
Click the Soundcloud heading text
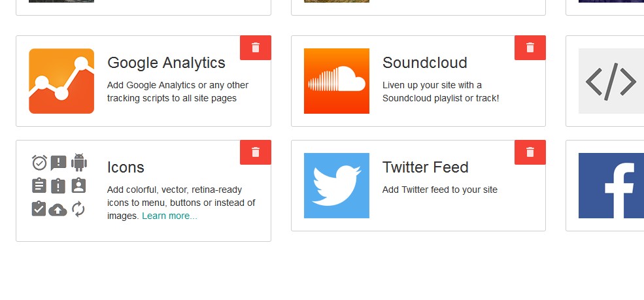click(425, 63)
